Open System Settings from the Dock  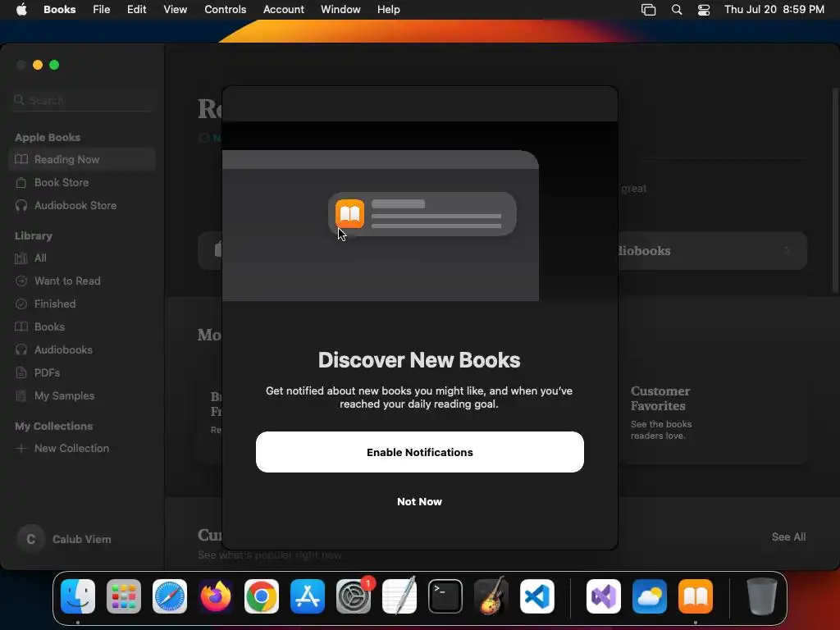[x=354, y=596]
